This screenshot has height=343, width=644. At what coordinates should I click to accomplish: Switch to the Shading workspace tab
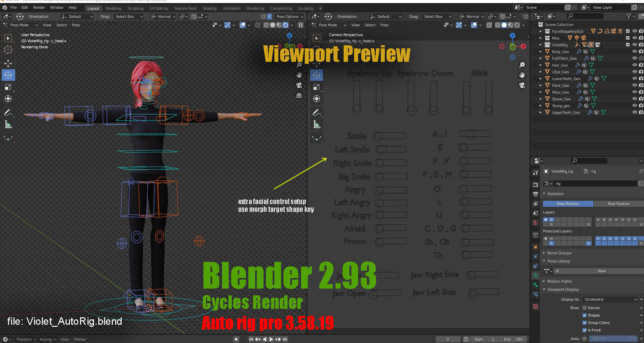coord(209,8)
